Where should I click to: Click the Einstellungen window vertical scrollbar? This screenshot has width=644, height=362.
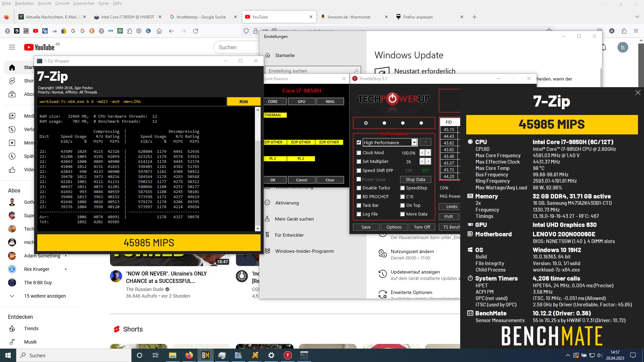pyautogui.click(x=601, y=77)
